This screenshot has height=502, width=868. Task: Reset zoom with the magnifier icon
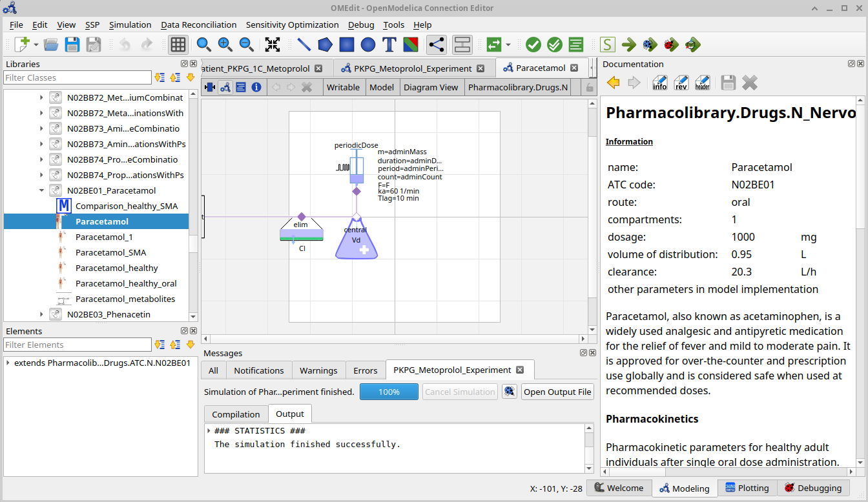204,45
